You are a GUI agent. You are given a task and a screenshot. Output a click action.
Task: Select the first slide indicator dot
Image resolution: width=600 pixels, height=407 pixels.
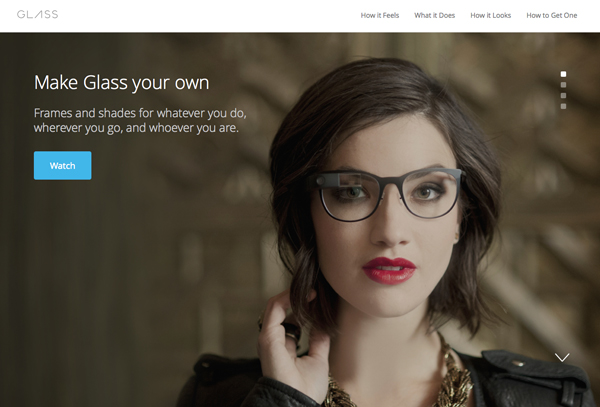coord(563,74)
